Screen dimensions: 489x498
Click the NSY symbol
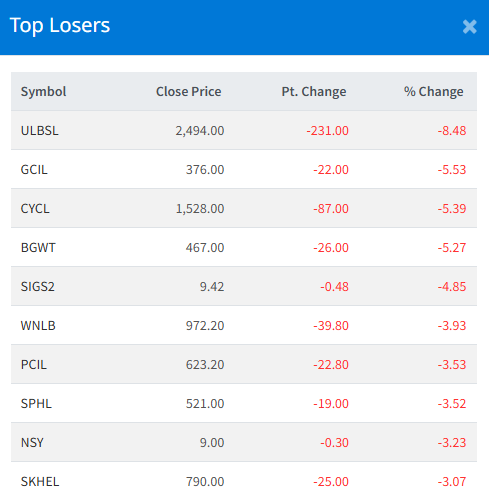32,443
